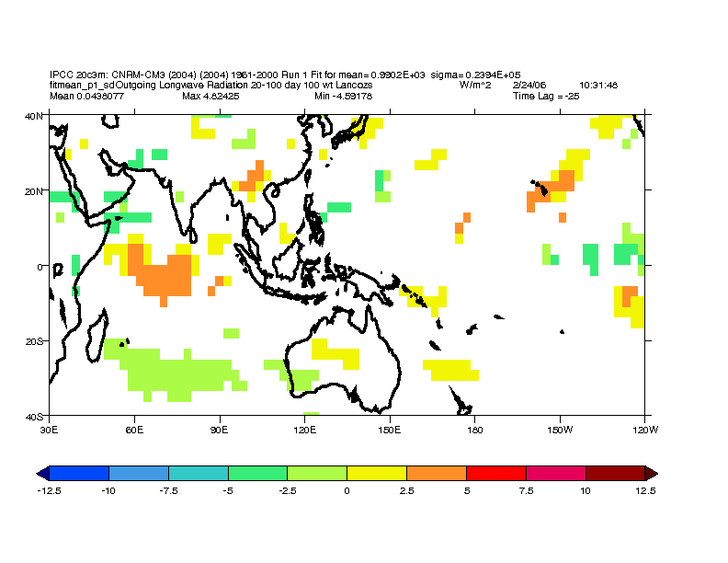728x563 pixels.
Task: Click the '150W' longitude axis label
Action: 560,430
